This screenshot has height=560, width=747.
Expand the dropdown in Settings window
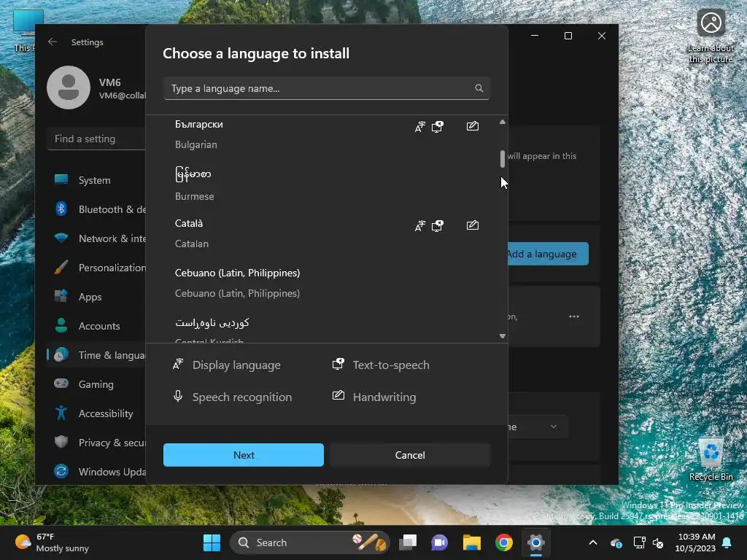click(538, 427)
